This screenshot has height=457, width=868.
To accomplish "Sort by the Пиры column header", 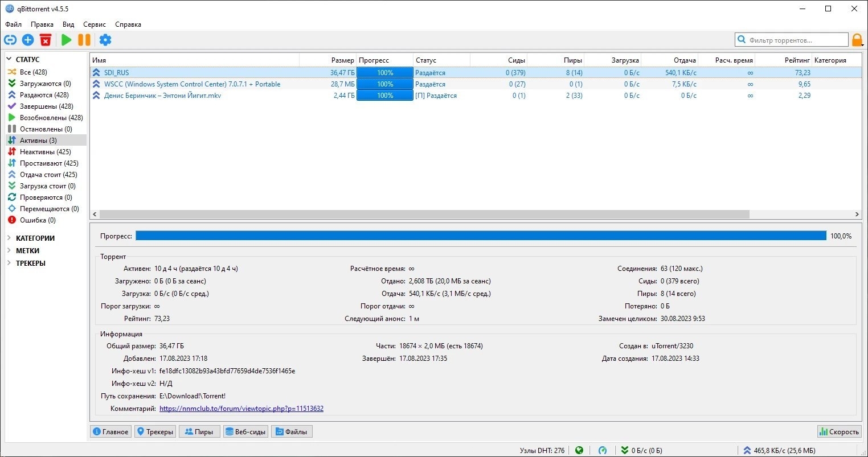I will click(x=555, y=60).
